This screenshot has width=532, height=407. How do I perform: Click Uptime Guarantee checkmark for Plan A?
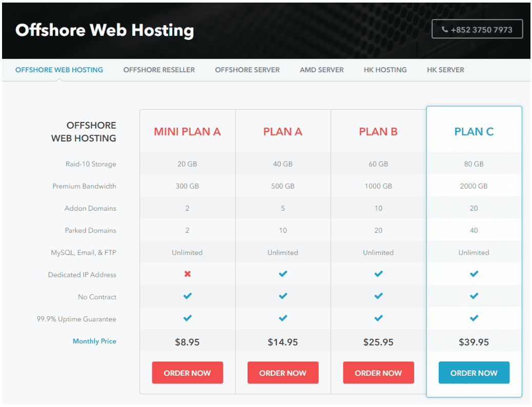coord(283,318)
